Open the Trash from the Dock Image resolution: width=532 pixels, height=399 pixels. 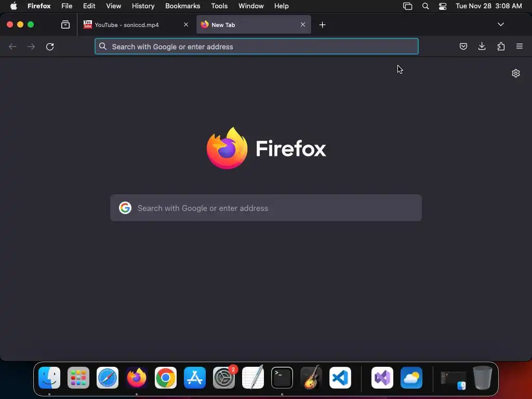[483, 378]
